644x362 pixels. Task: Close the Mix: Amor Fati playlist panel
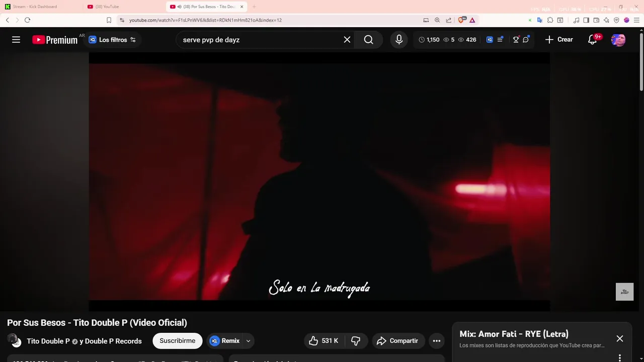click(620, 339)
